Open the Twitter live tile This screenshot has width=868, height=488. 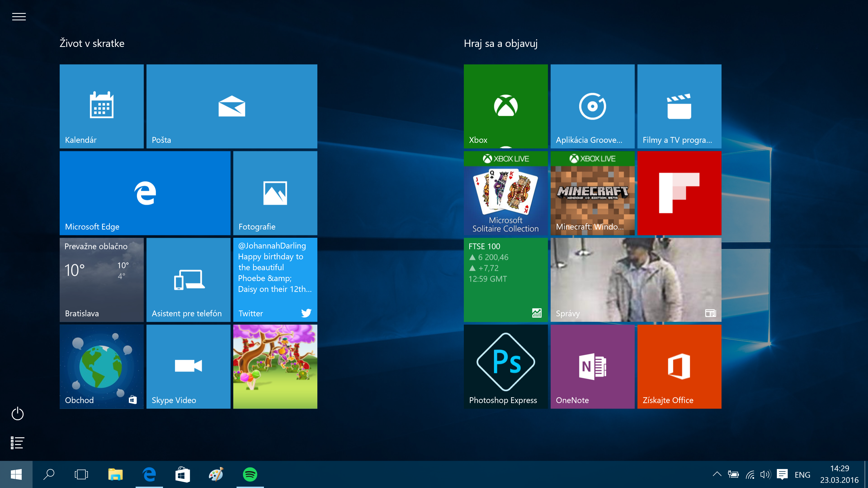[x=275, y=280]
